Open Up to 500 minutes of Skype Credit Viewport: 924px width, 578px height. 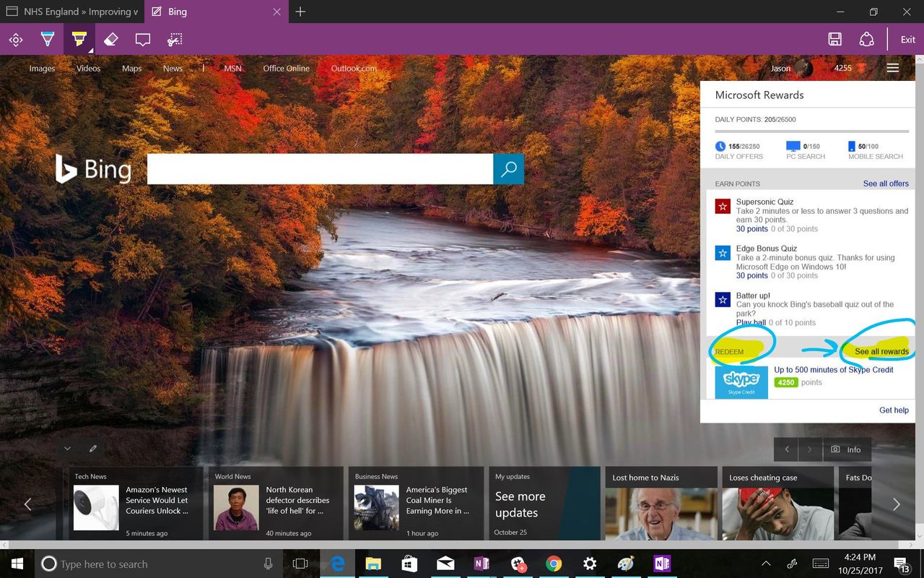834,370
